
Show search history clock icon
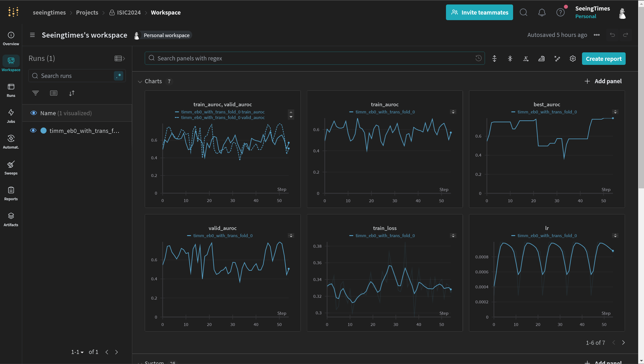point(478,58)
